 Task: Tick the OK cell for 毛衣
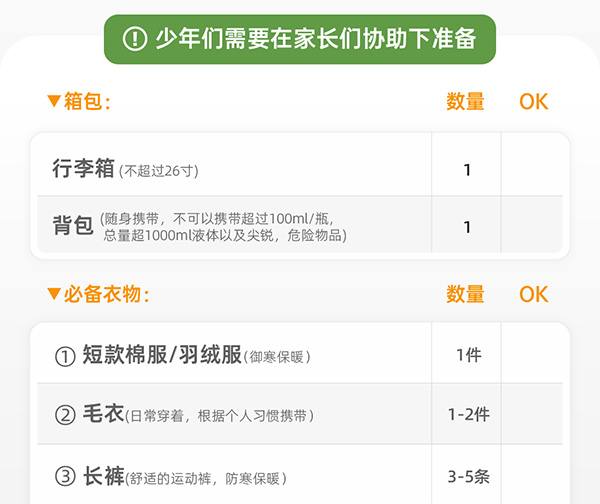(x=534, y=414)
